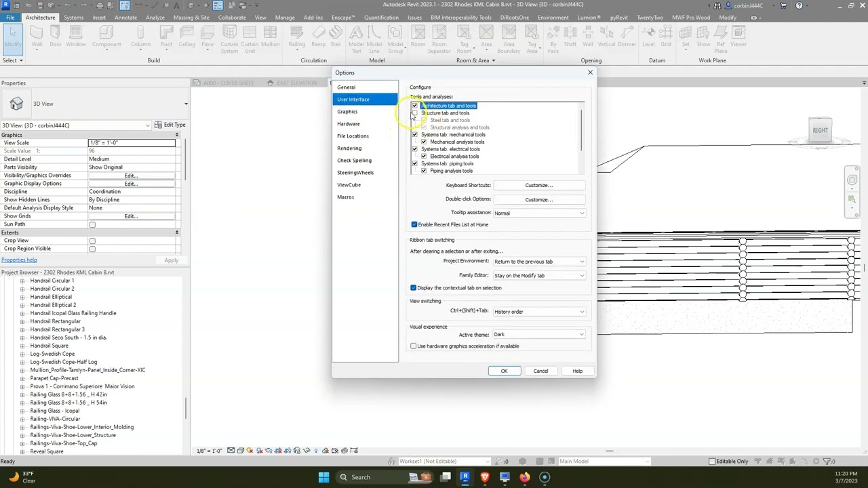Open the Family Editor dropdown
The width and height of the screenshot is (868, 488).
pyautogui.click(x=539, y=276)
